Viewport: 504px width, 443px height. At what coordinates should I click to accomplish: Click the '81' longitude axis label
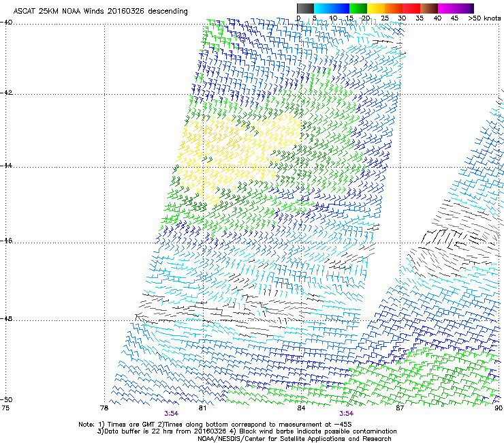(x=202, y=408)
